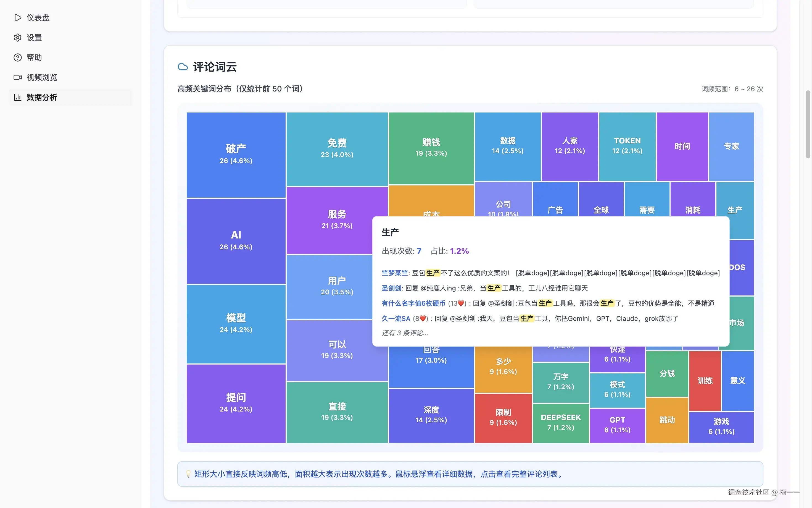
Task: Click the lightbulb icon in the tip bar
Action: click(188, 474)
